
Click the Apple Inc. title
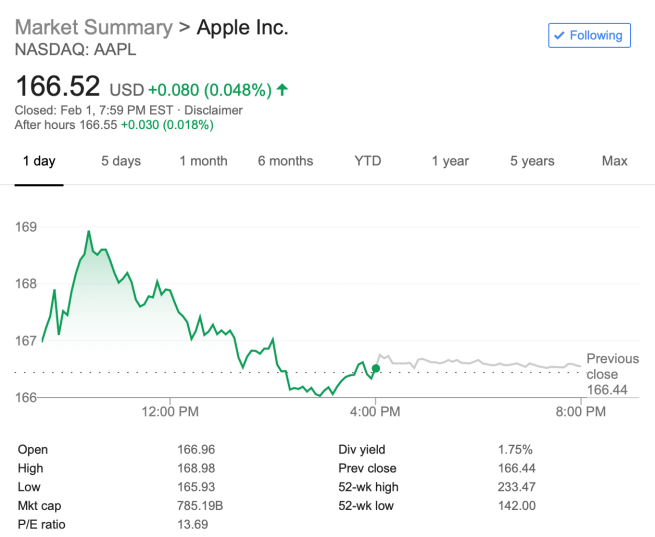coord(242,27)
